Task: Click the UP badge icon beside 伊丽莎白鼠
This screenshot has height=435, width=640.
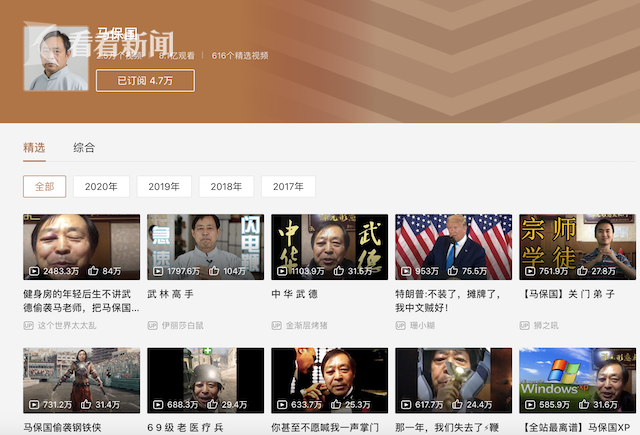Action: tap(152, 325)
